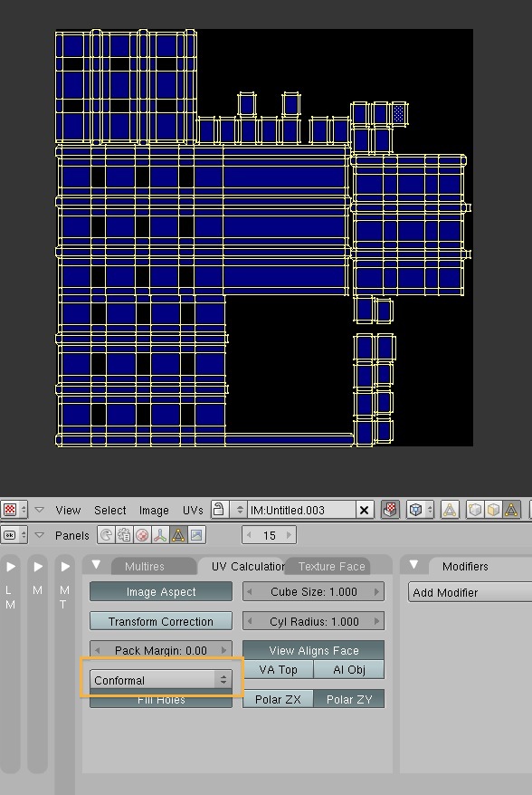Expand the collapsed MT panel triangle
This screenshot has height=795, width=532.
tap(65, 566)
